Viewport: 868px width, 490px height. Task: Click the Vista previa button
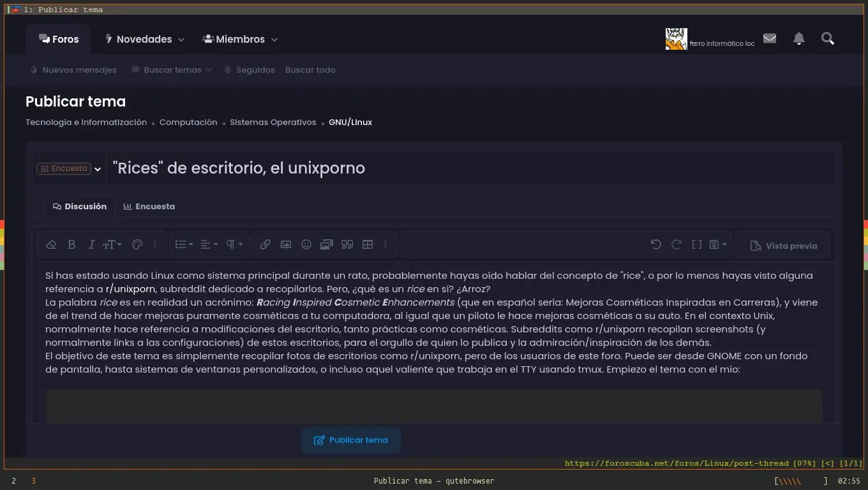[x=782, y=246]
